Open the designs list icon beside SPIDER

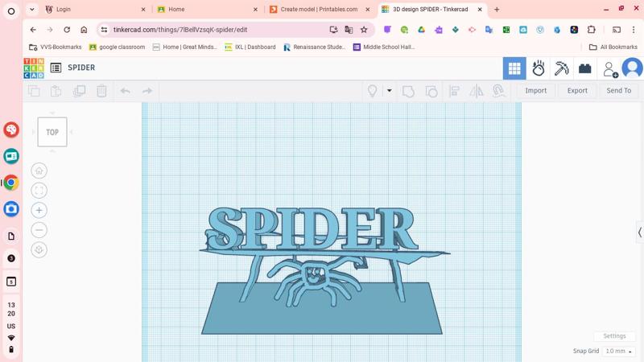tap(56, 68)
